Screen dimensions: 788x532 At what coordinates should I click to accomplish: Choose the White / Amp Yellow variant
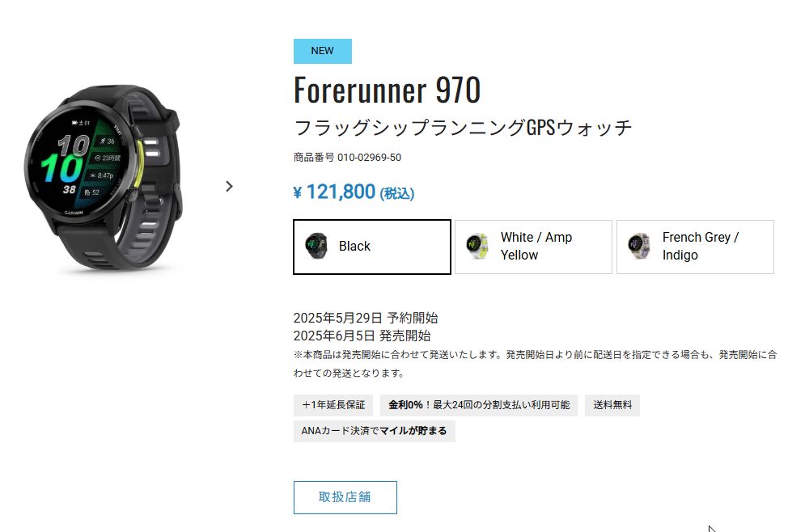533,247
